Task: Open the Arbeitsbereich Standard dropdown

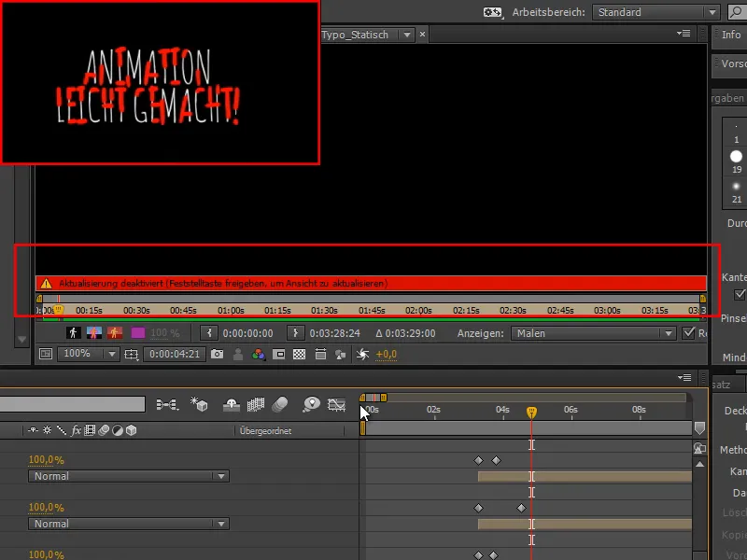Action: [655, 12]
